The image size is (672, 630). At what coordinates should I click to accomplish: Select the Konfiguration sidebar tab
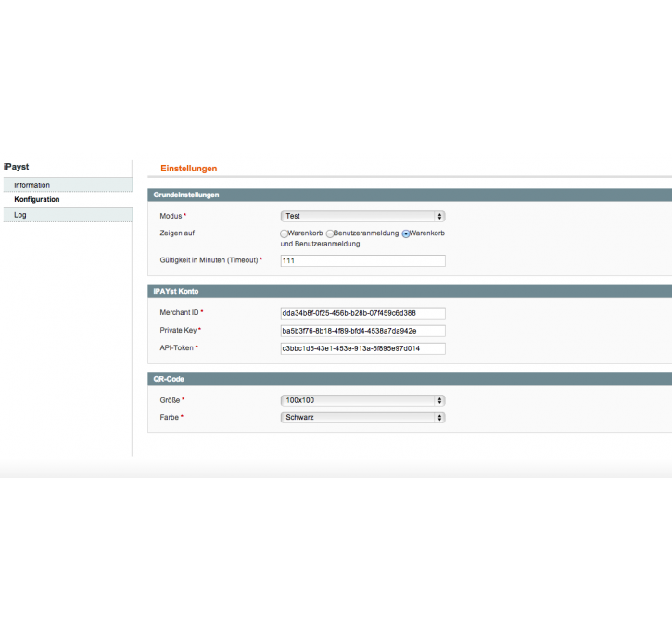point(69,199)
